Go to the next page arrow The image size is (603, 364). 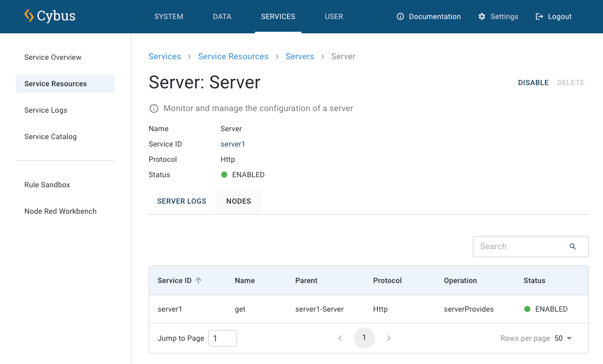tap(389, 338)
